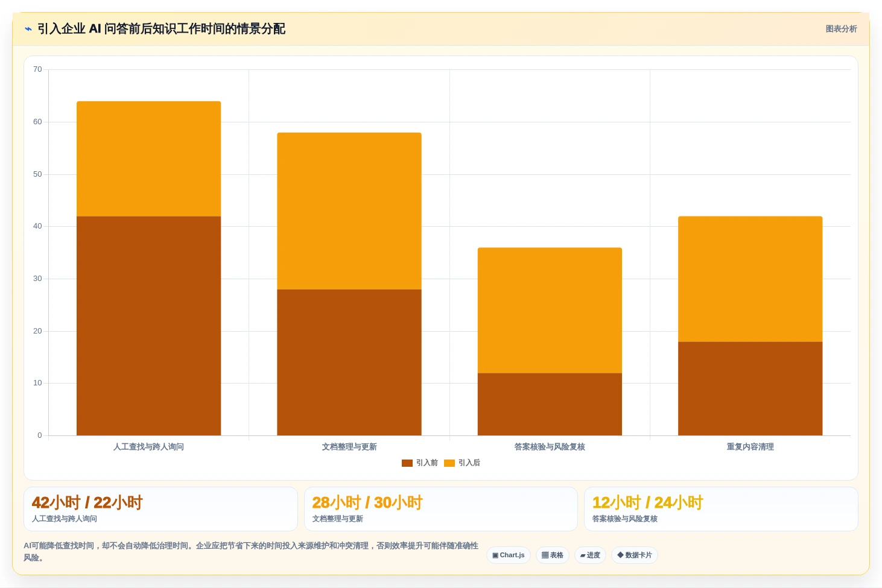This screenshot has height=588, width=882.
Task: Click the 引入后 bar segment for 文档整理与更新
Action: (x=349, y=211)
